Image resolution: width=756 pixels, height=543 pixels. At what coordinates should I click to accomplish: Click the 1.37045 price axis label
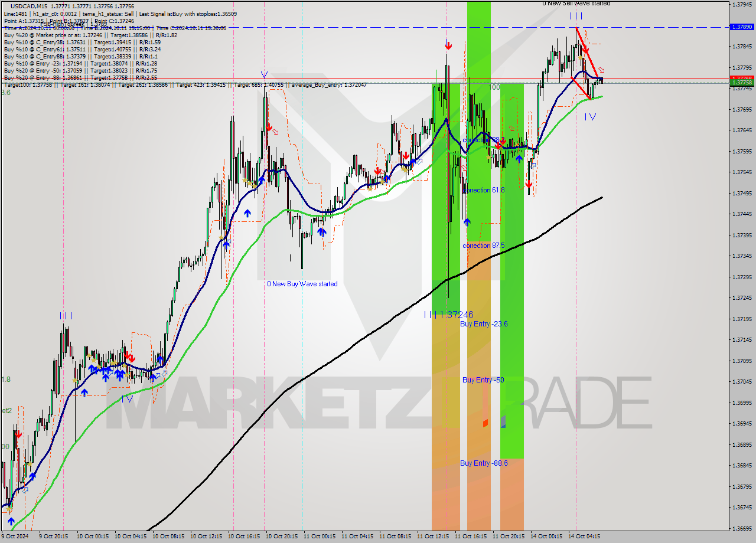pyautogui.click(x=742, y=381)
